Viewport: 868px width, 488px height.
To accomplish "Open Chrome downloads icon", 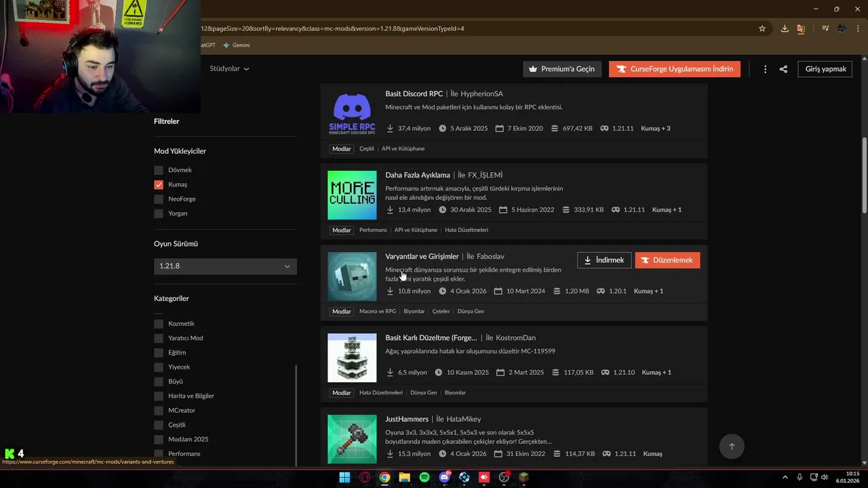I will coord(785,28).
